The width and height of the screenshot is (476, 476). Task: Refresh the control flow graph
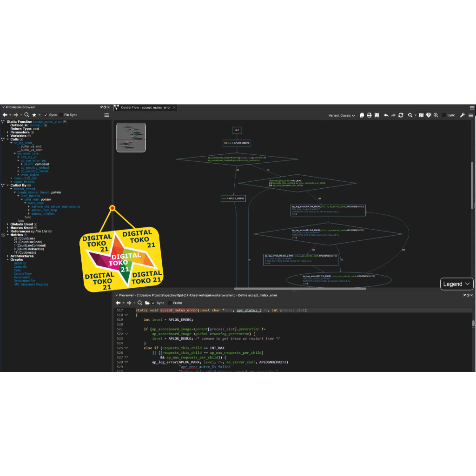pos(401,115)
